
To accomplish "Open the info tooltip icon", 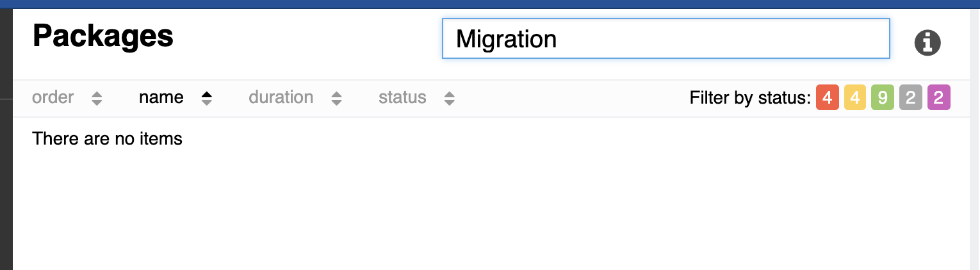I will pos(927,43).
